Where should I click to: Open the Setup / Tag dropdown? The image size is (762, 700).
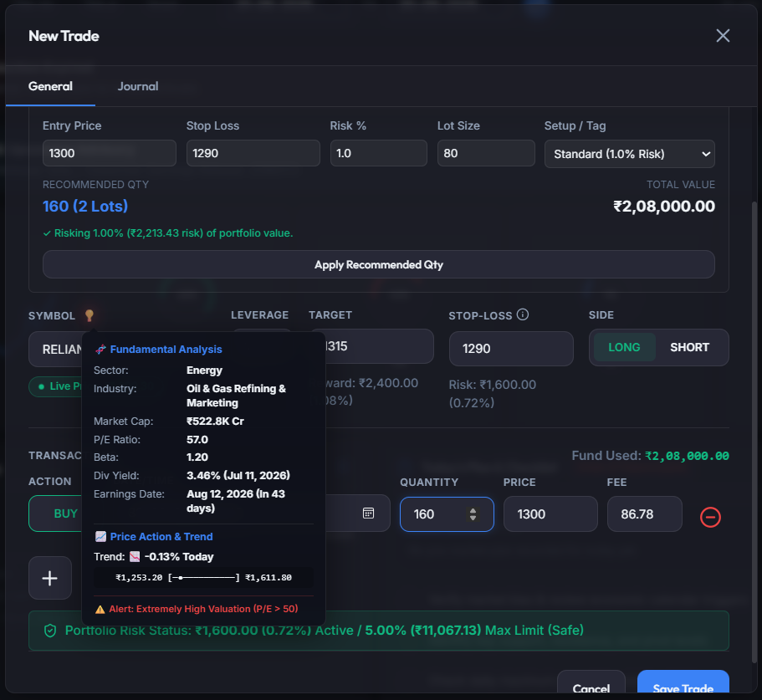[x=629, y=154]
